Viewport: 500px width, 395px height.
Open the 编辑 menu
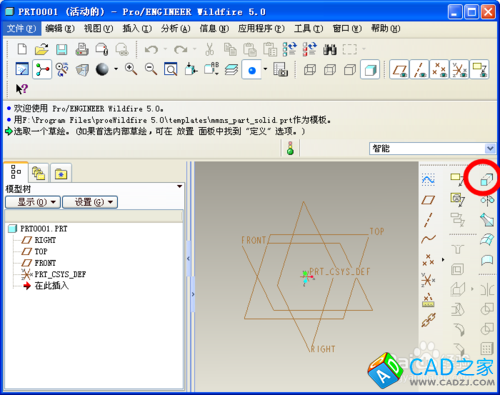(60, 29)
